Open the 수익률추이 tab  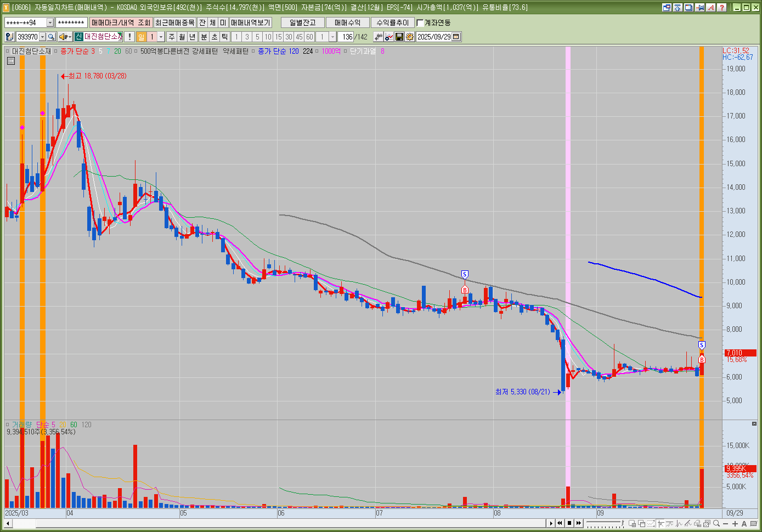(x=393, y=22)
